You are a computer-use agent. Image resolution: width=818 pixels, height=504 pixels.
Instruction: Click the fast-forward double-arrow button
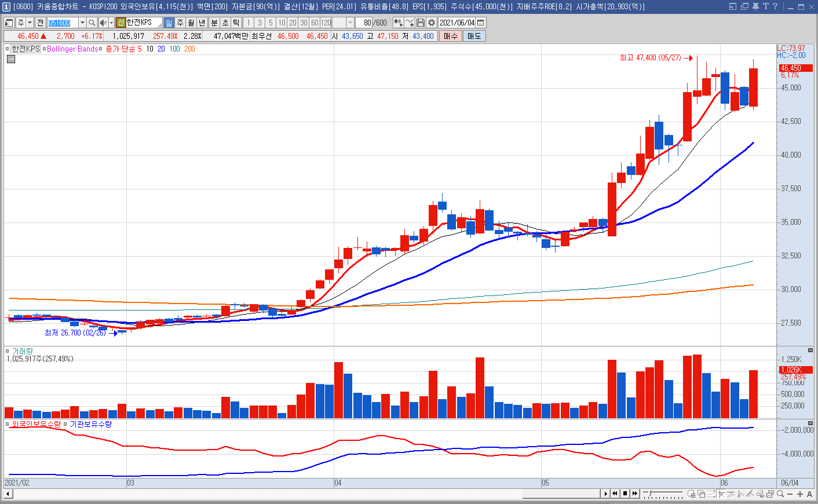635,494
